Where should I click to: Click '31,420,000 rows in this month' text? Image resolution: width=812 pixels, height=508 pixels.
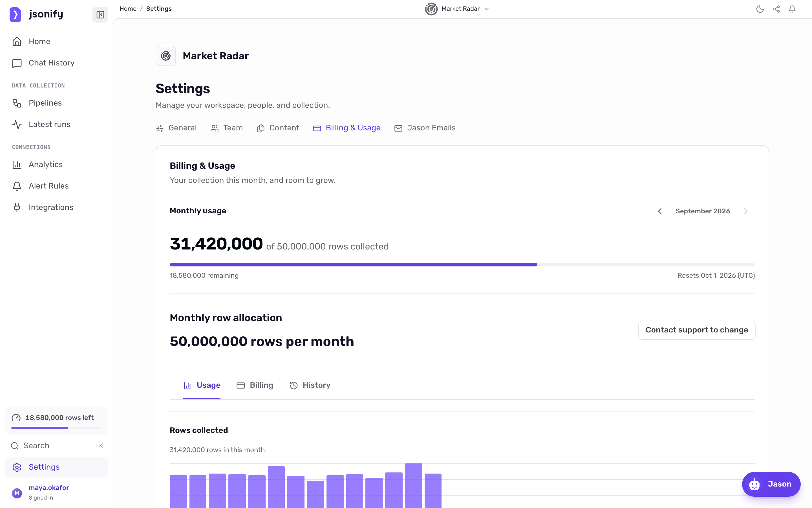pos(217,450)
